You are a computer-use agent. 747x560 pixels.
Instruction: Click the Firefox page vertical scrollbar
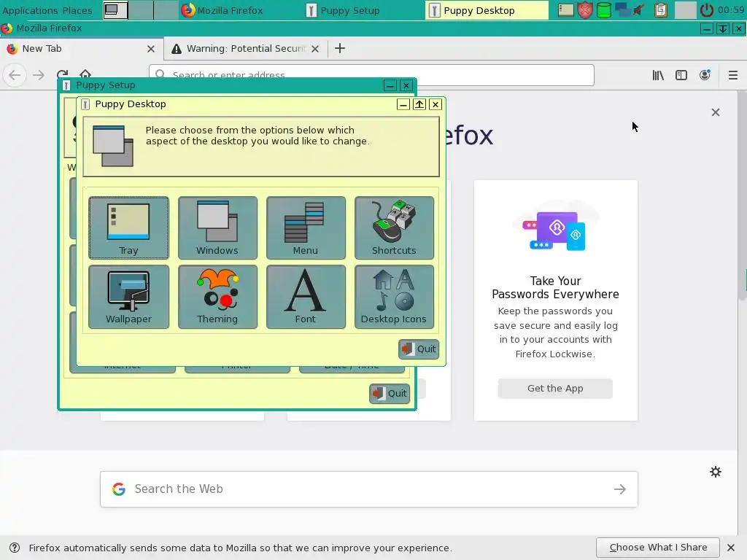click(x=742, y=195)
